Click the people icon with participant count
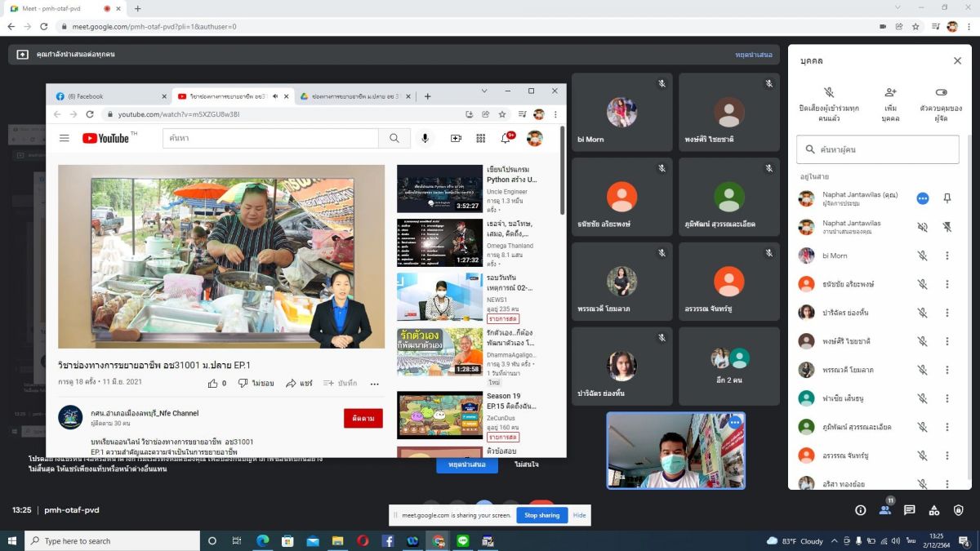Image resolution: width=980 pixels, height=551 pixels. pos(884,510)
